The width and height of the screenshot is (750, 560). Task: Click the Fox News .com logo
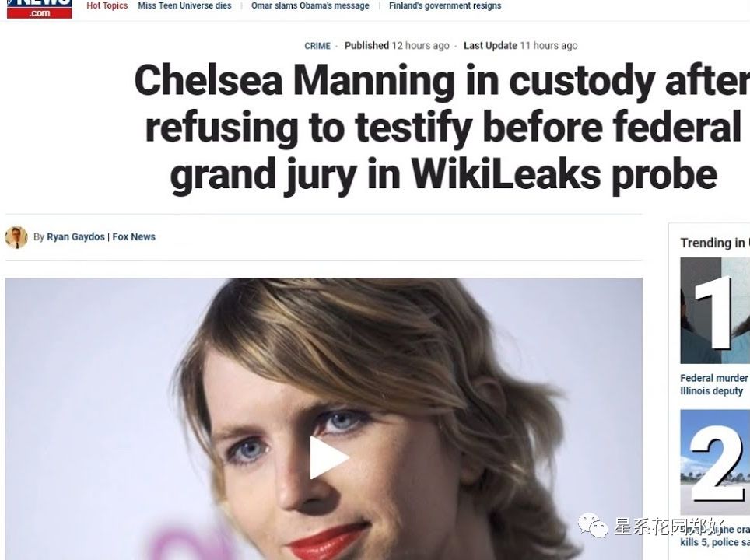coord(39,9)
